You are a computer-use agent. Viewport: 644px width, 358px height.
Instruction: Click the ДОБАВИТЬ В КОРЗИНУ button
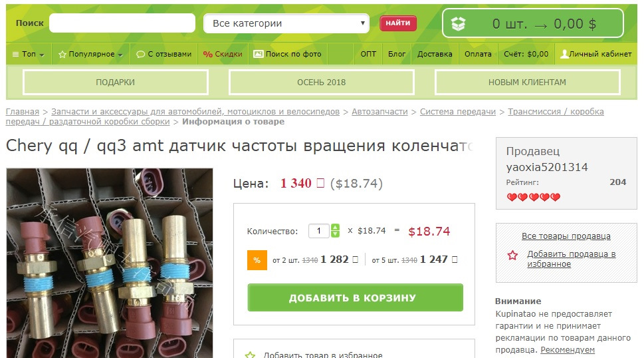(356, 297)
